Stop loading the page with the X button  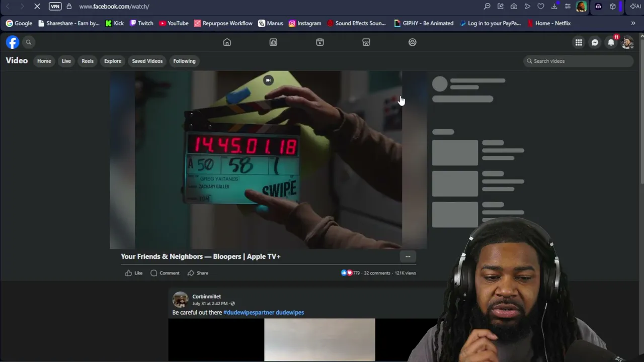[37, 7]
